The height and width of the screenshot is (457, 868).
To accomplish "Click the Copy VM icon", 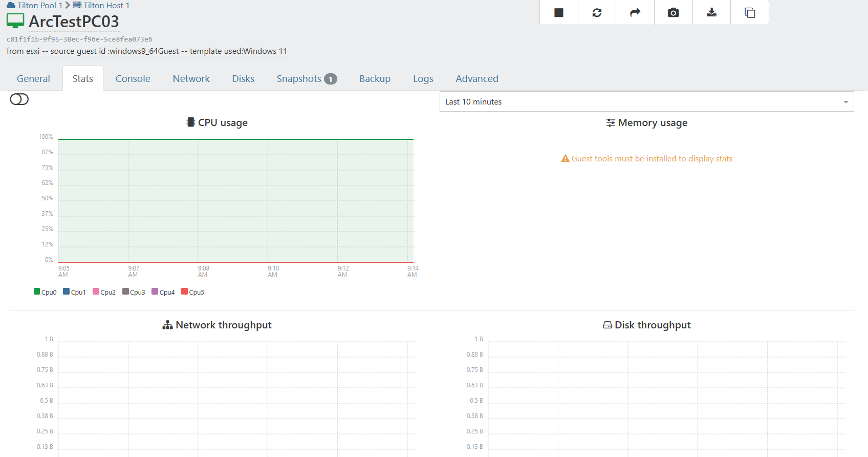I will coord(750,13).
